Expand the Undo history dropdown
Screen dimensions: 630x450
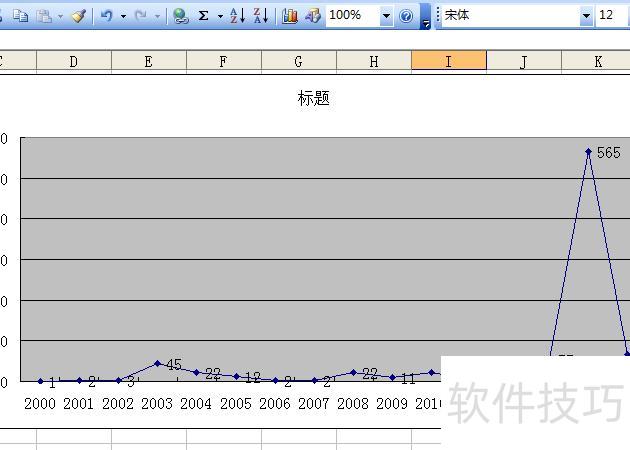click(x=123, y=16)
